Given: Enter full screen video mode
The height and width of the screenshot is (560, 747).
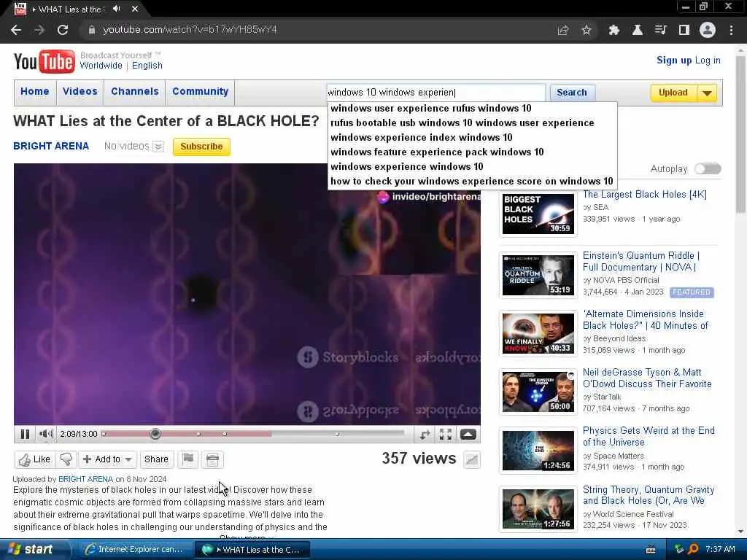Looking at the screenshot, I should tap(446, 434).
